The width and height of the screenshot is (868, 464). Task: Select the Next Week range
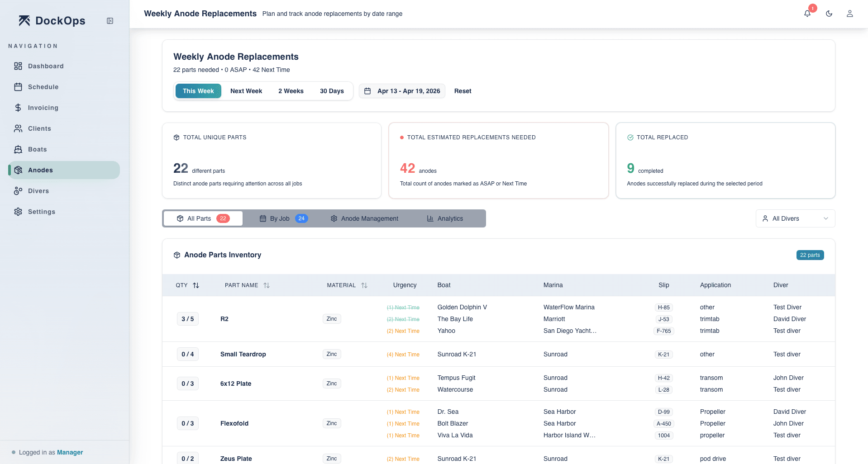pos(246,91)
